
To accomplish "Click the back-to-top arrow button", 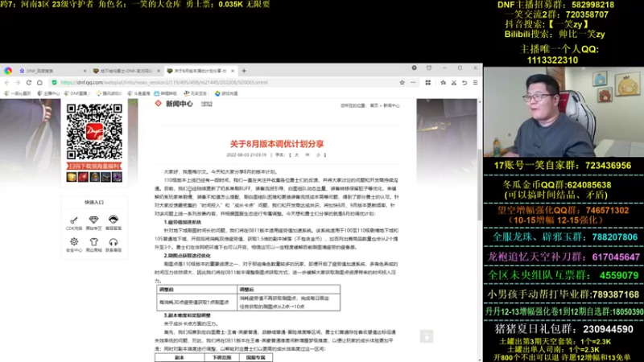I will [427, 336].
